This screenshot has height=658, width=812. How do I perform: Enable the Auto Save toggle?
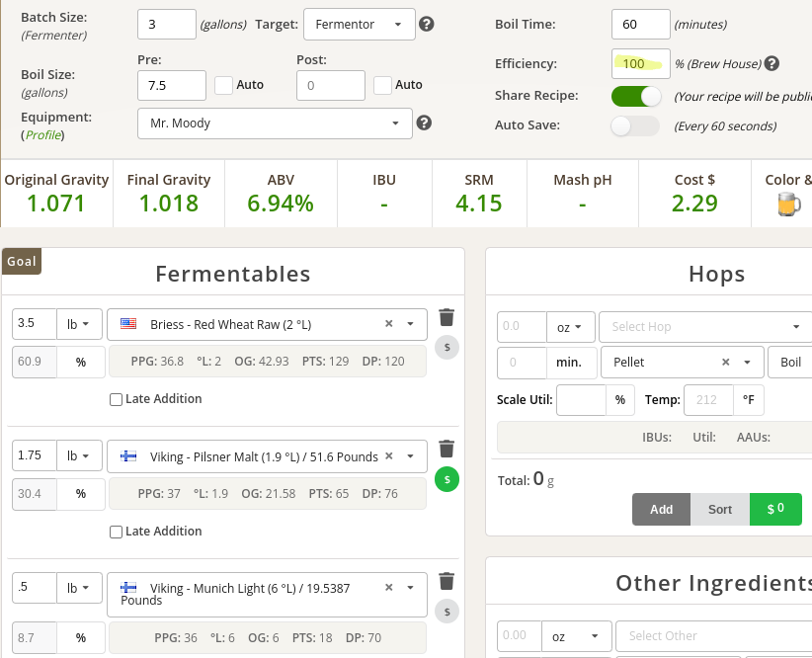636,126
